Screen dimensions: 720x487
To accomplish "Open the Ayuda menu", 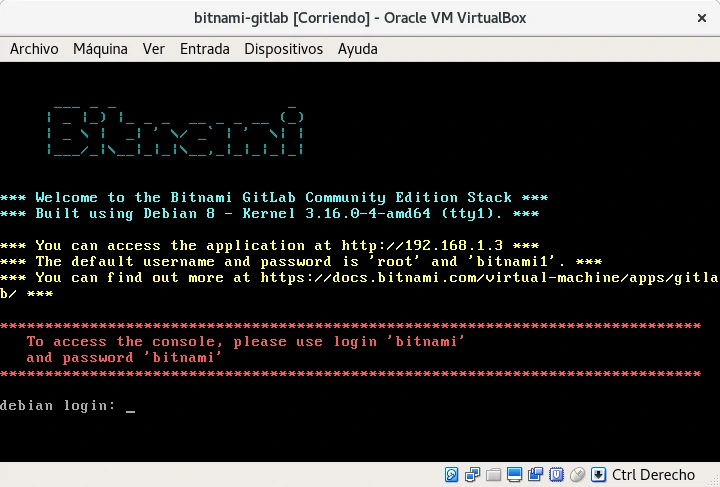I will click(358, 49).
